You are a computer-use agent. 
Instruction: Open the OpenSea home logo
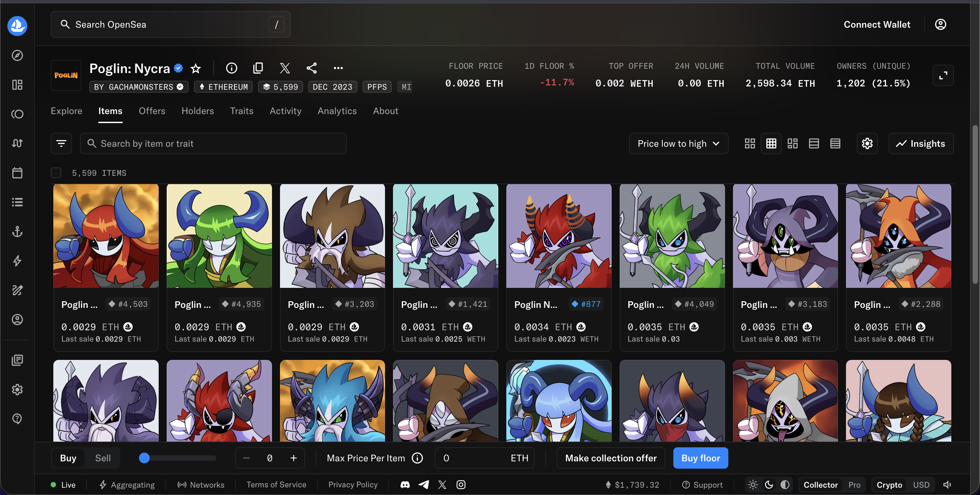coord(17,26)
